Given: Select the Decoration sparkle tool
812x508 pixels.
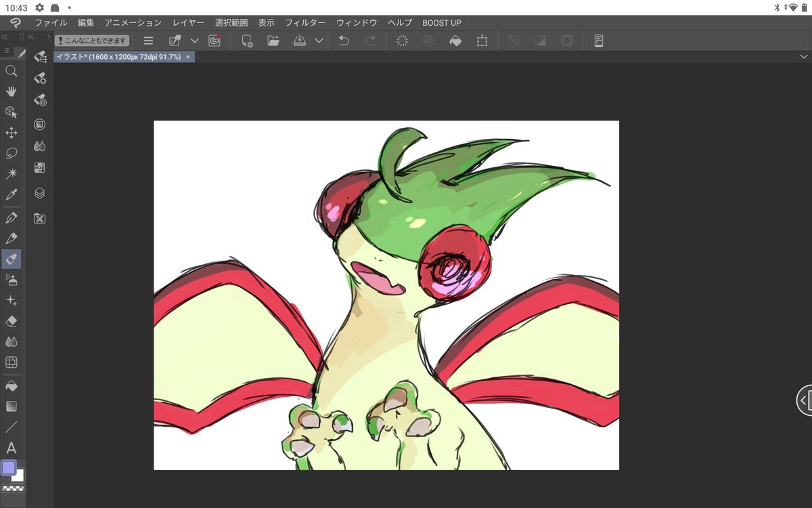Looking at the screenshot, I should coord(11,300).
